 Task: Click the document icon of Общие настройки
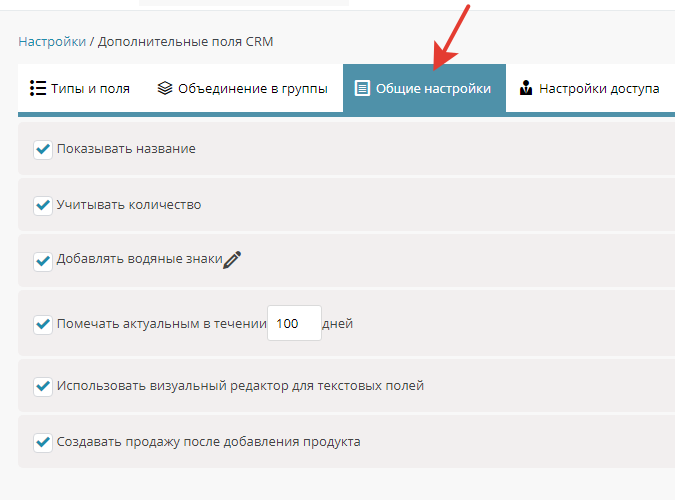click(362, 88)
